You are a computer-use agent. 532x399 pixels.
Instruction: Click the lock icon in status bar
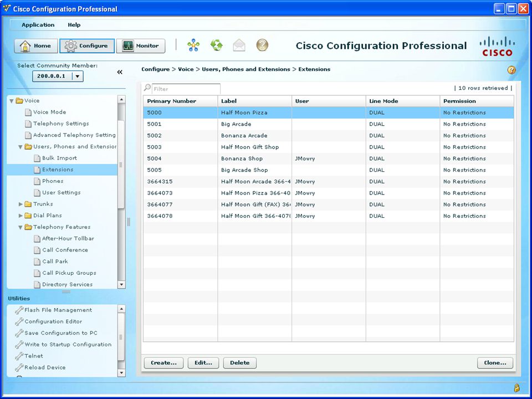click(x=516, y=388)
